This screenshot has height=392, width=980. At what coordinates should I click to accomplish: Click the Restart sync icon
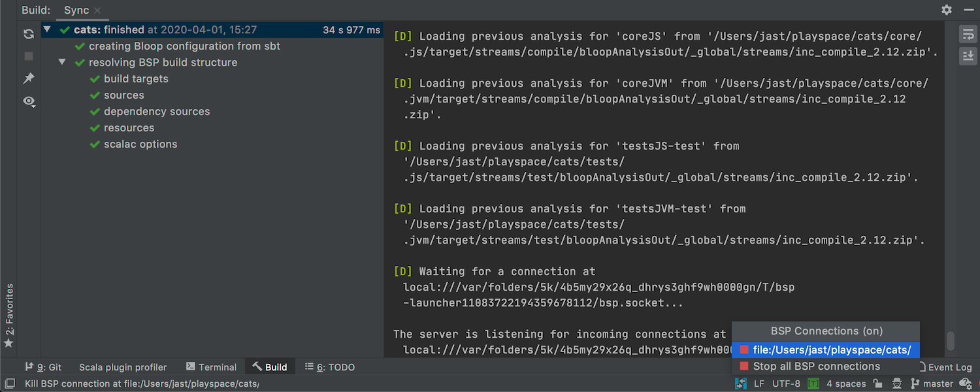(x=28, y=33)
